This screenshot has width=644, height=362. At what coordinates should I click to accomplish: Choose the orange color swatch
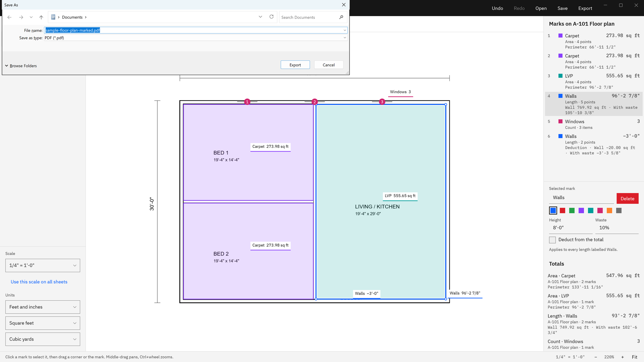(x=609, y=210)
